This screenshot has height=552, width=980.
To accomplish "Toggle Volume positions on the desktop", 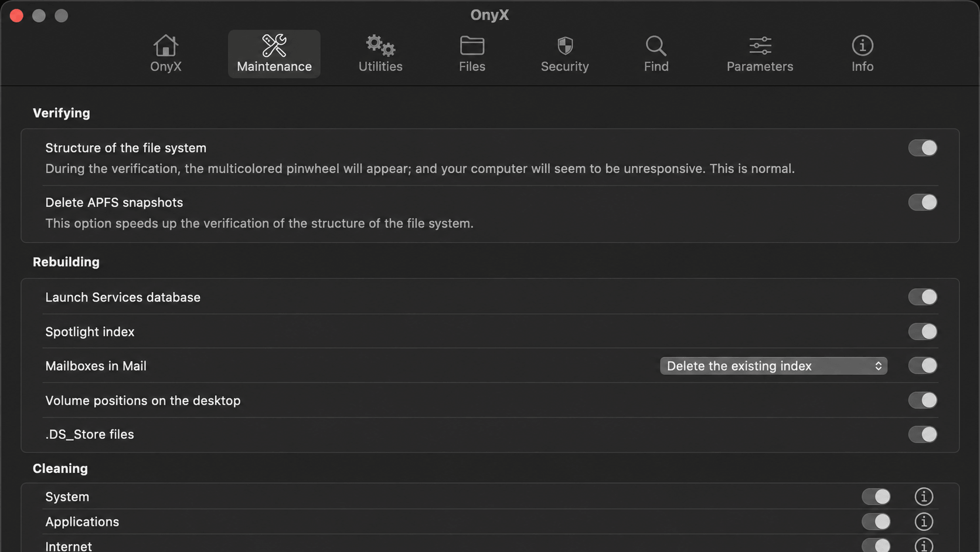I will click(923, 400).
